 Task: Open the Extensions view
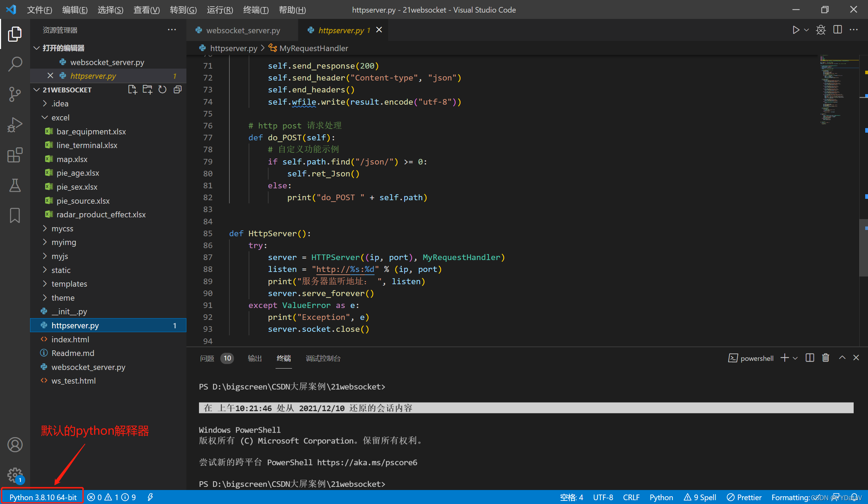15,155
